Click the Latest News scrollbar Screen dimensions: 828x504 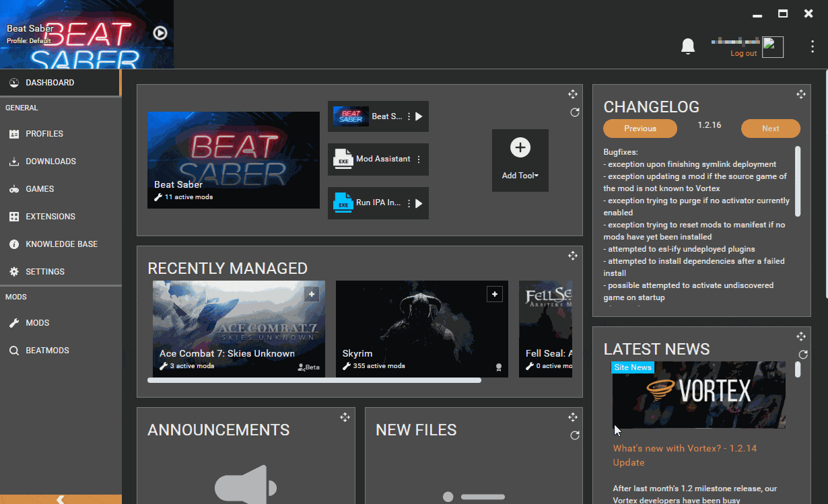click(x=798, y=369)
